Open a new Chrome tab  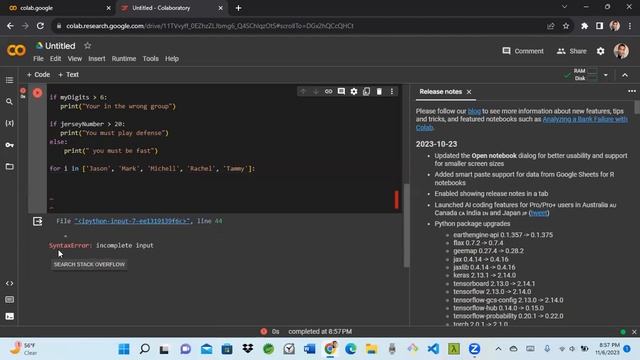point(238,8)
